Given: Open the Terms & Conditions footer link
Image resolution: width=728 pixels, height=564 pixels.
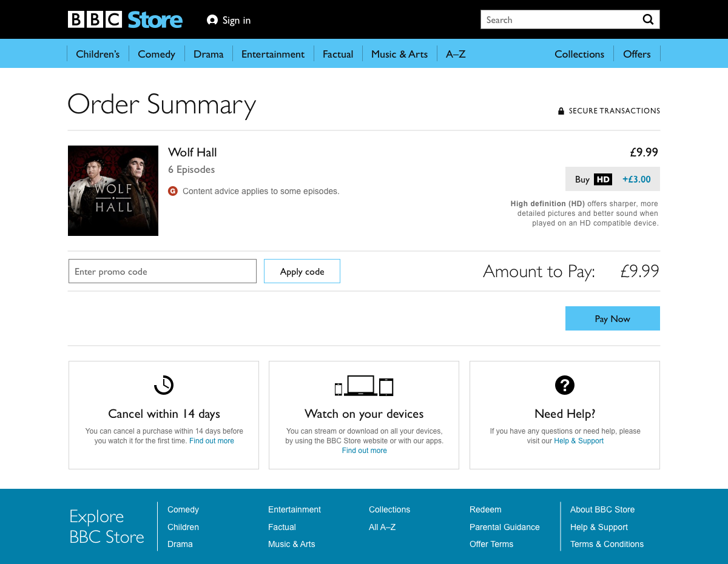Looking at the screenshot, I should [x=607, y=544].
